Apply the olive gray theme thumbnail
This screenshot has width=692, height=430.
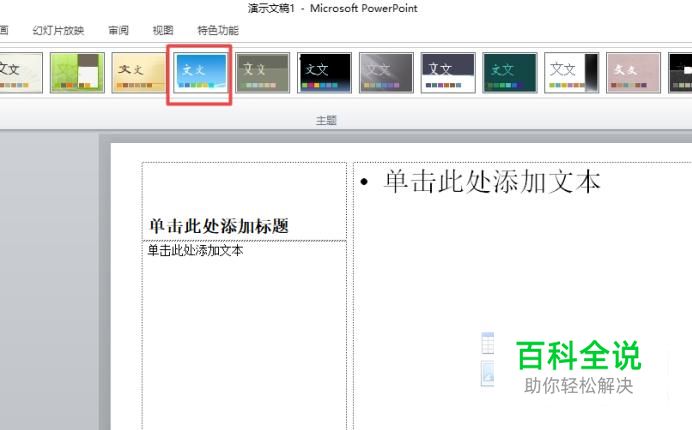click(x=263, y=73)
